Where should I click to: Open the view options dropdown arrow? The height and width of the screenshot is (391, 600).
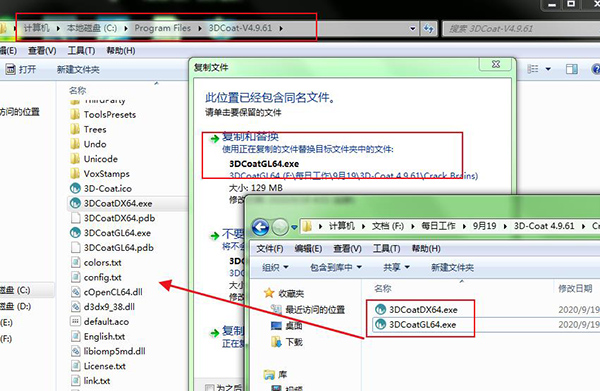pyautogui.click(x=548, y=69)
